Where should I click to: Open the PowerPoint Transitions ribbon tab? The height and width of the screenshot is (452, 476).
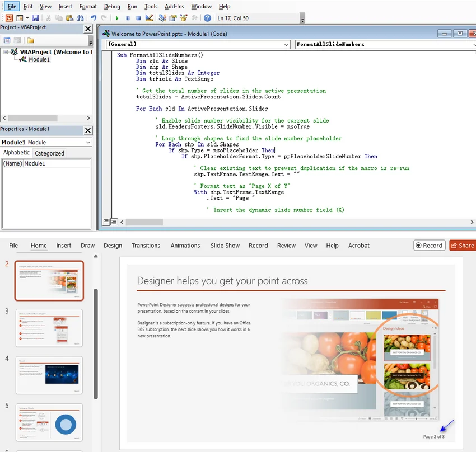(x=146, y=246)
